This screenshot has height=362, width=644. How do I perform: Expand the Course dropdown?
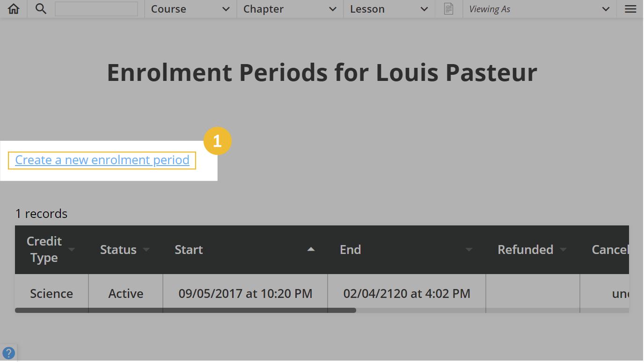191,9
